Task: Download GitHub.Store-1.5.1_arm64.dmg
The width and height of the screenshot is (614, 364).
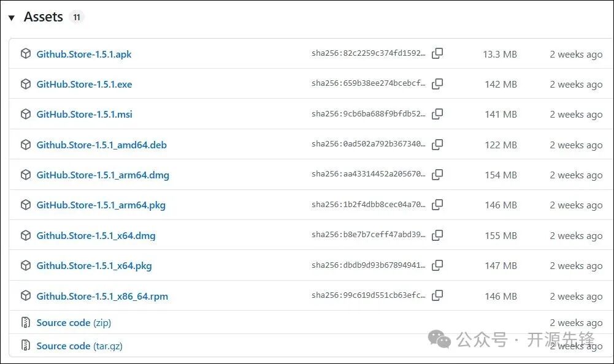Action: tap(102, 175)
